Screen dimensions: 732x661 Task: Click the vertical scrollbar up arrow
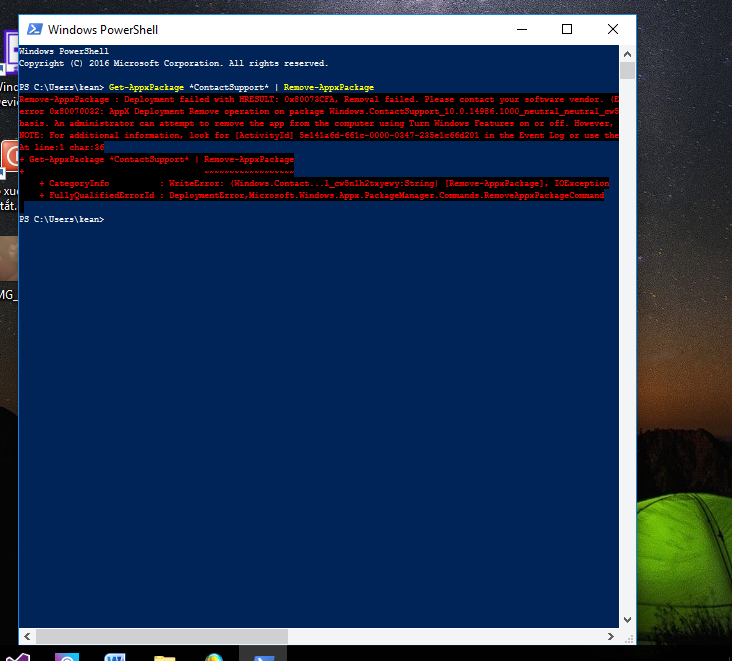tap(627, 54)
